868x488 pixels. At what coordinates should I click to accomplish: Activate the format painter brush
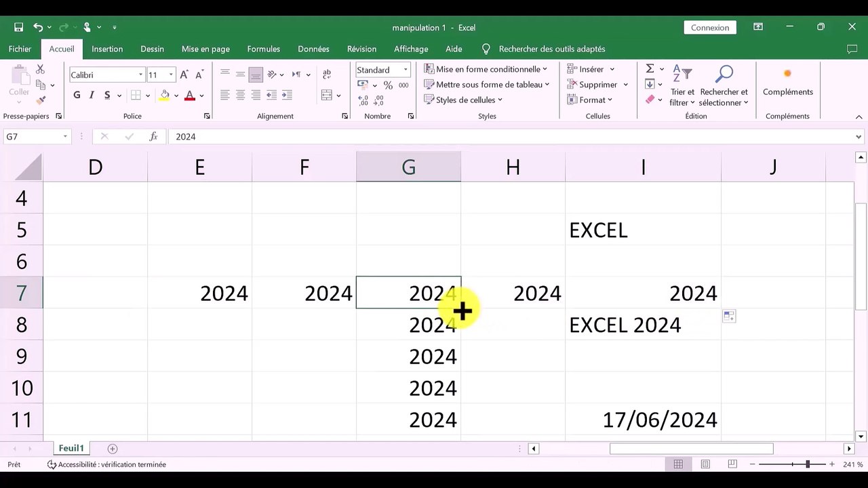click(x=41, y=100)
